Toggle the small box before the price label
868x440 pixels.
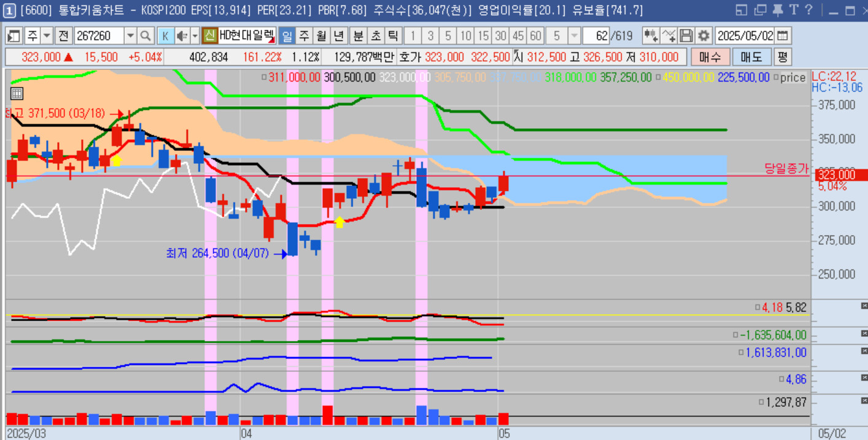pyautogui.click(x=776, y=78)
